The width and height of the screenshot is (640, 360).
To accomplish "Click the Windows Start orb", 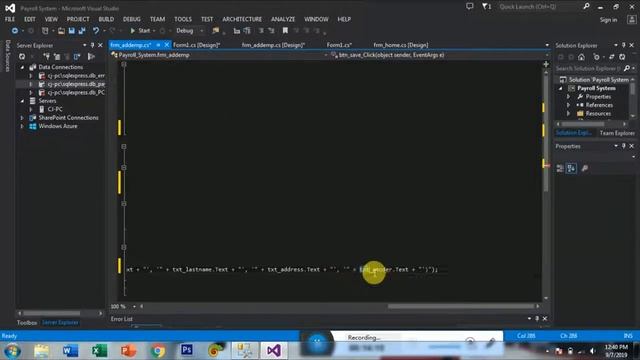I will tap(12, 350).
